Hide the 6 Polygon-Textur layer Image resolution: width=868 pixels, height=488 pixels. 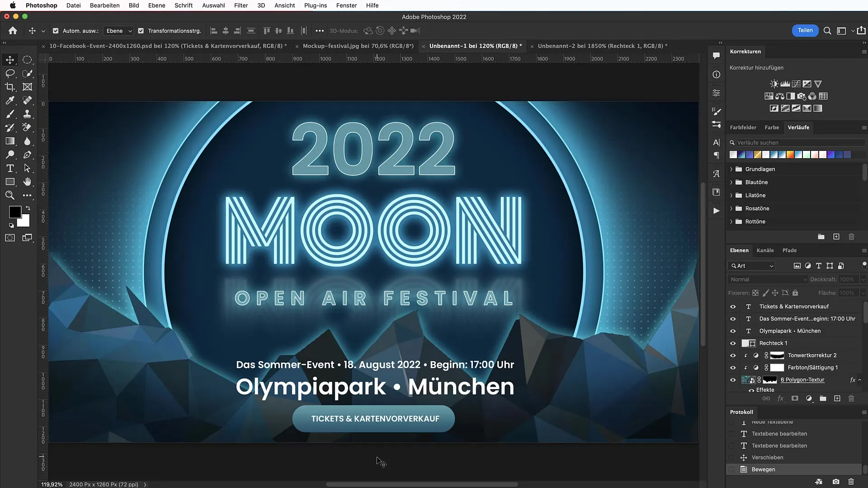click(x=733, y=380)
